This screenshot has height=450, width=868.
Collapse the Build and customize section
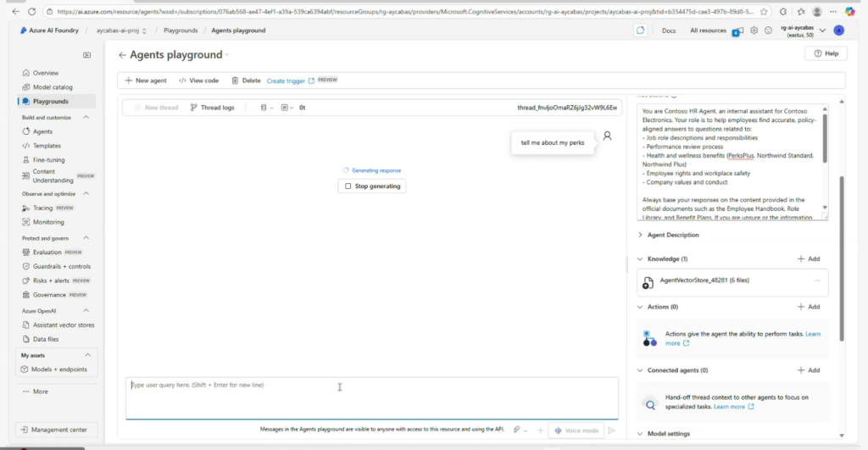(86, 117)
